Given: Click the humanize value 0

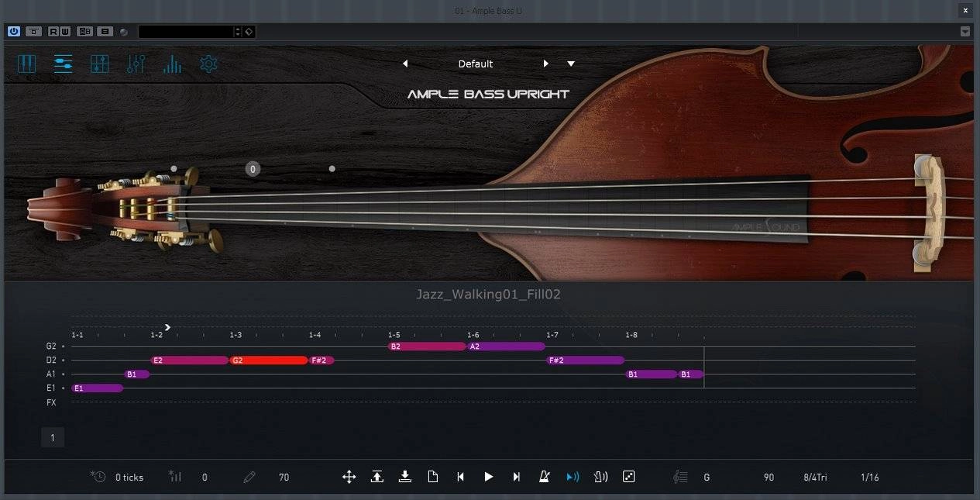Looking at the screenshot, I should (x=205, y=478).
